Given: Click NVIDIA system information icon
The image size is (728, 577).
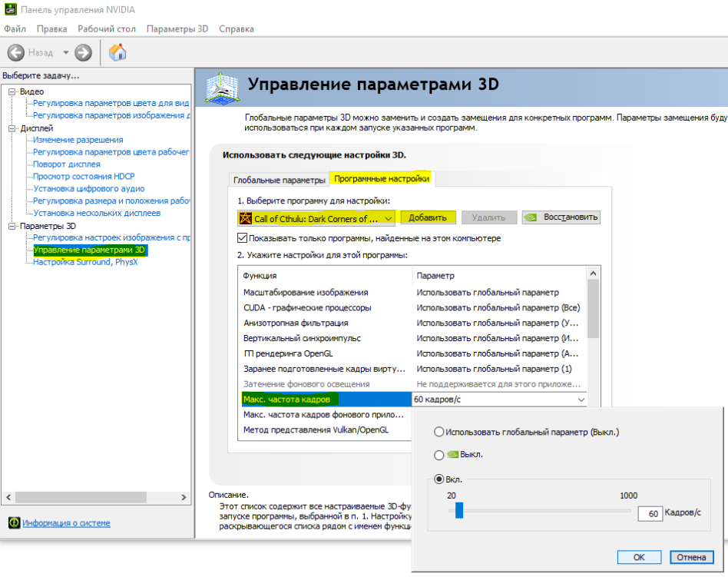Looking at the screenshot, I should (x=14, y=522).
